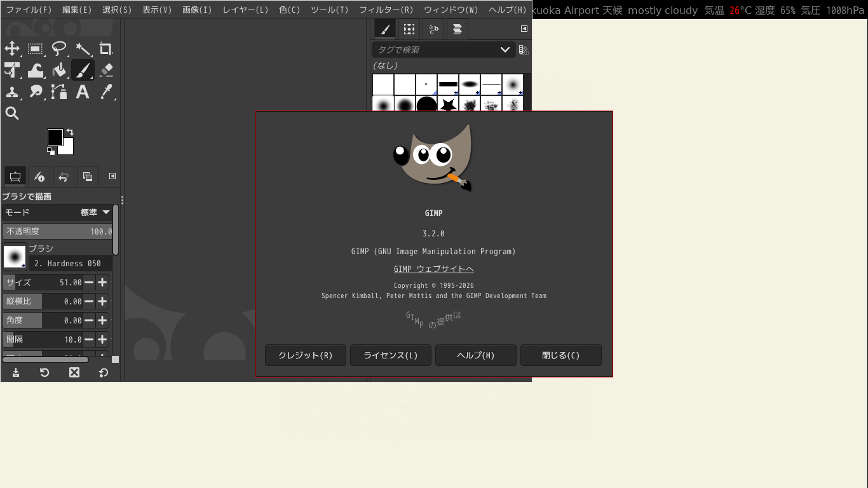
Task: Select the ellipse blur brush thumbnail
Action: pos(470,85)
